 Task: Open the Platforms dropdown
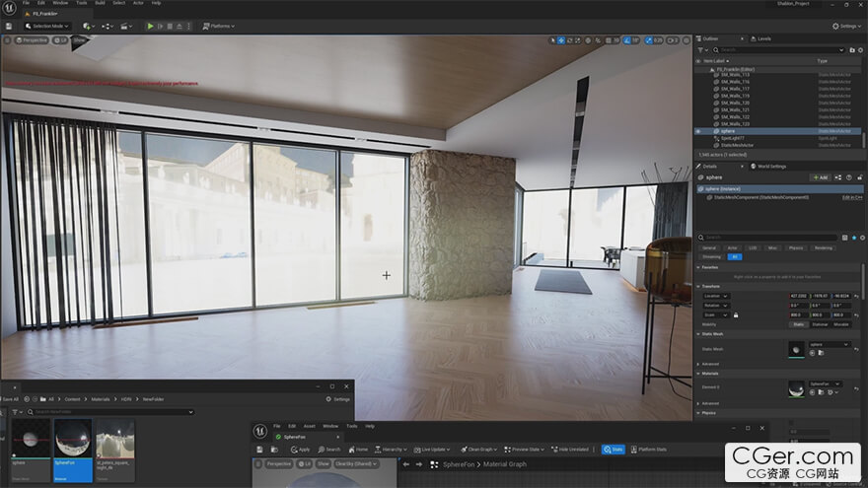click(x=220, y=26)
